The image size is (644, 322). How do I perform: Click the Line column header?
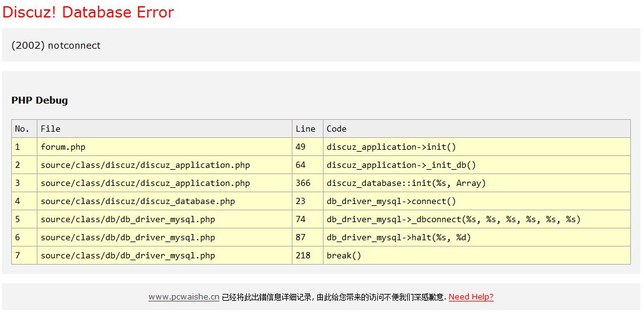point(305,129)
